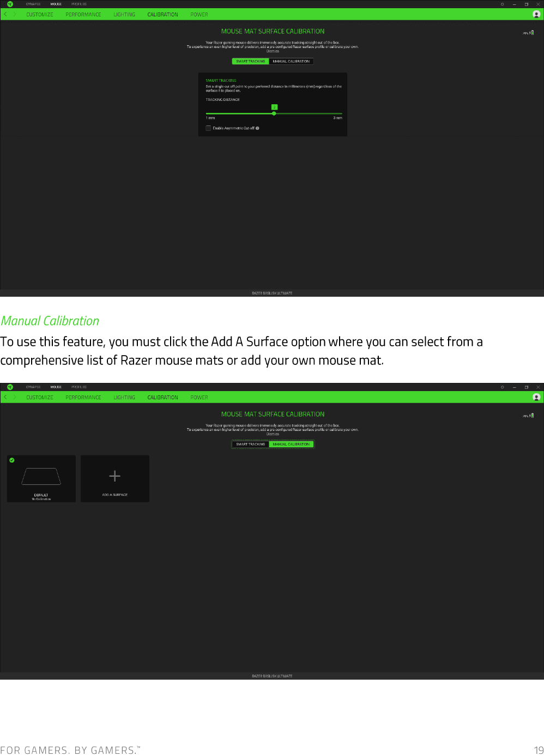Switch to Lighting tab in Manual Calibration screenshot
Viewport: 544px width, 756px height.
tap(124, 398)
